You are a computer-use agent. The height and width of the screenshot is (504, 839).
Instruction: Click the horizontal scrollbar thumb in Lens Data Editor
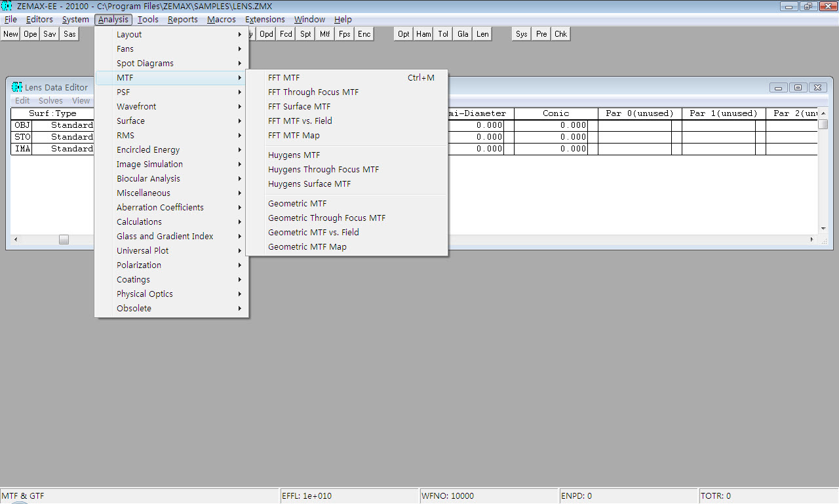(x=64, y=240)
